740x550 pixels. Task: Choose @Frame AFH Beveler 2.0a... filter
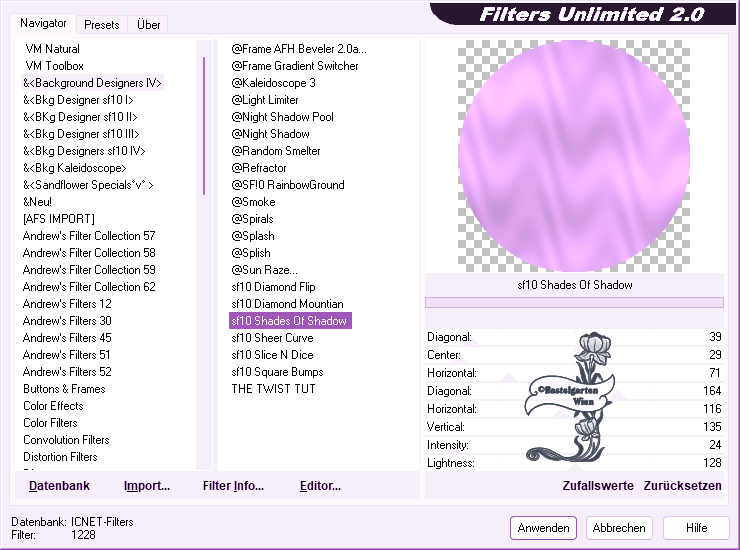(x=299, y=49)
